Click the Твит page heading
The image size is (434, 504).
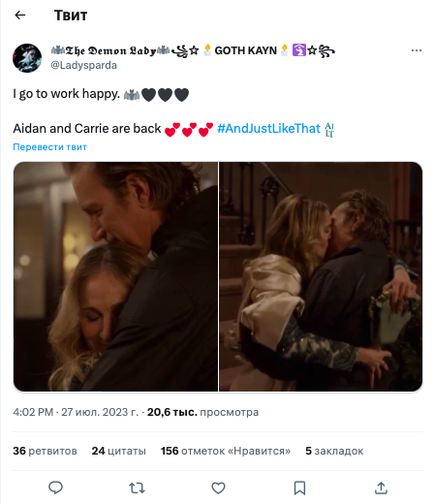[x=71, y=16]
